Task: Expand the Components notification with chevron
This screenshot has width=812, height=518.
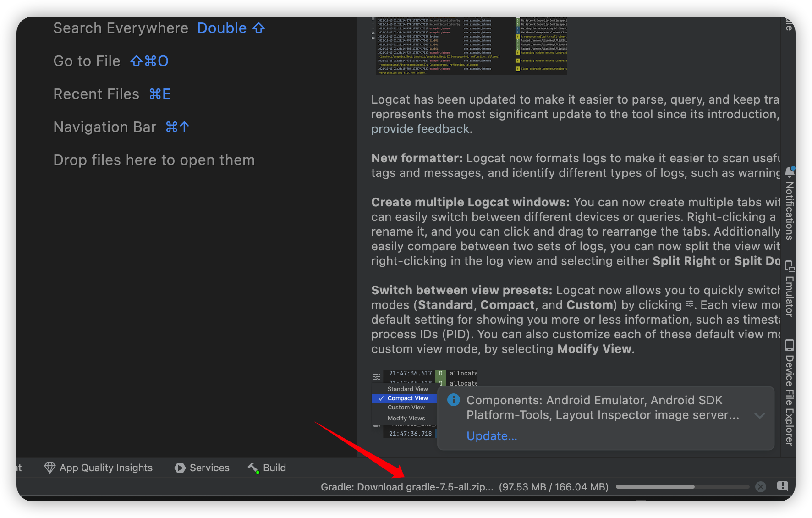Action: 760,416
